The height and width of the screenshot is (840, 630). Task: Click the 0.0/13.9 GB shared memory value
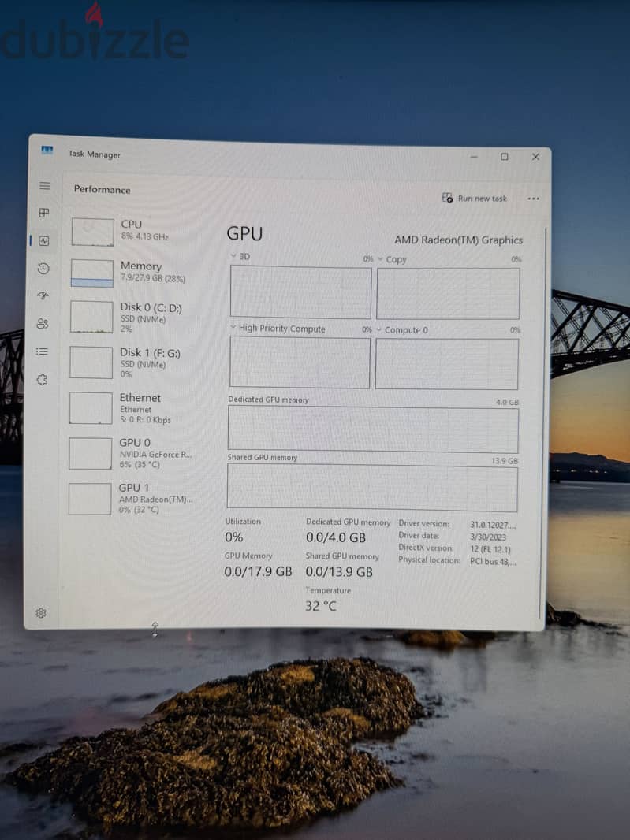[339, 572]
